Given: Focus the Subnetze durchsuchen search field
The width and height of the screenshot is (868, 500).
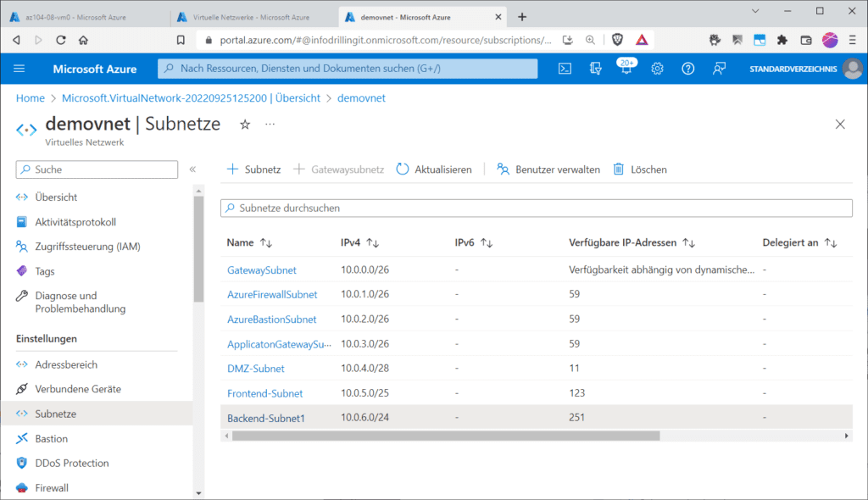Looking at the screenshot, I should pyautogui.click(x=537, y=208).
